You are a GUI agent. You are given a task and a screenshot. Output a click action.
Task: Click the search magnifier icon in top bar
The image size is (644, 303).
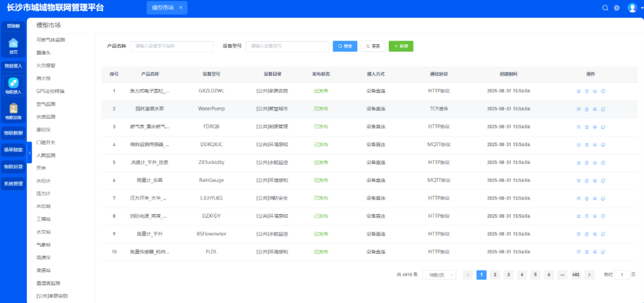click(x=605, y=8)
